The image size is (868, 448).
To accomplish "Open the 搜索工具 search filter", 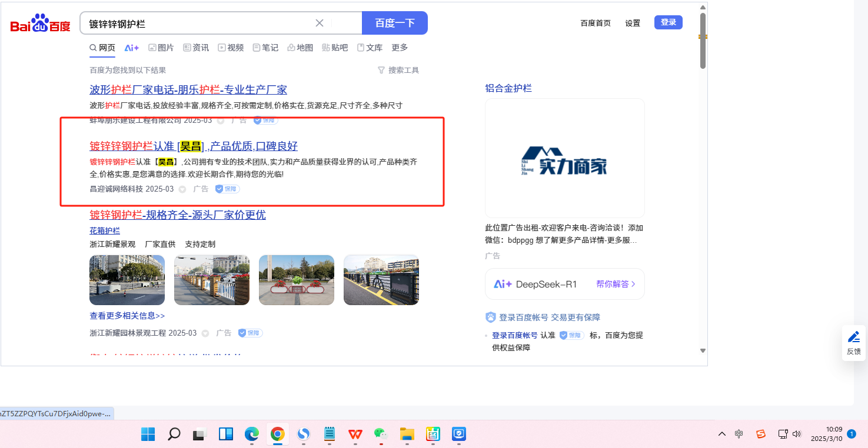I will tap(398, 70).
